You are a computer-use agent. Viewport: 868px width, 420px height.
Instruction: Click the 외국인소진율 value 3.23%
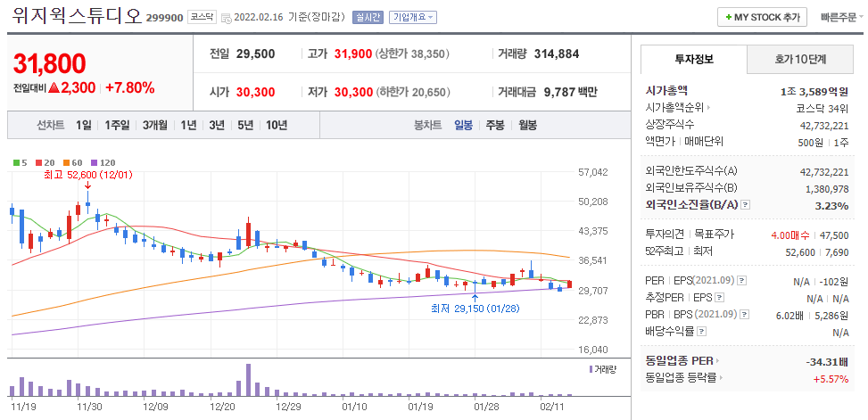point(832,205)
